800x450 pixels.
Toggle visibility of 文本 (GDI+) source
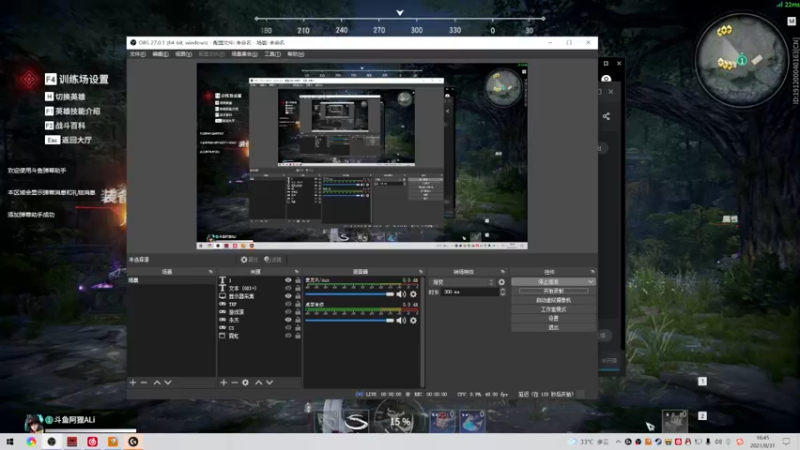[288, 288]
